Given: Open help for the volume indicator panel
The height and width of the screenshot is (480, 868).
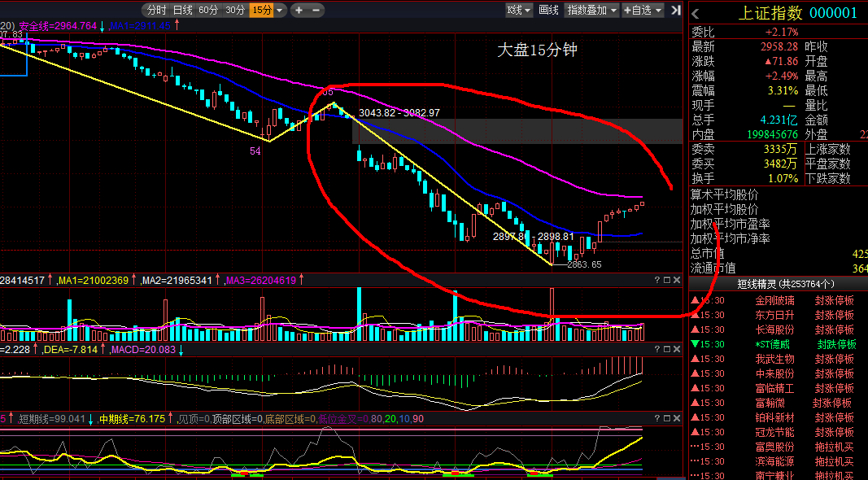Looking at the screenshot, I should click(x=657, y=280).
